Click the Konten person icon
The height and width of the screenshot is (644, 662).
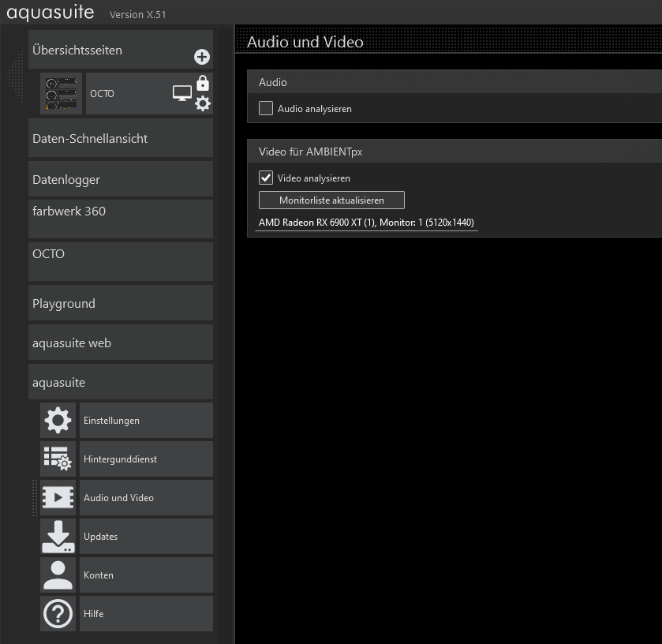(58, 575)
